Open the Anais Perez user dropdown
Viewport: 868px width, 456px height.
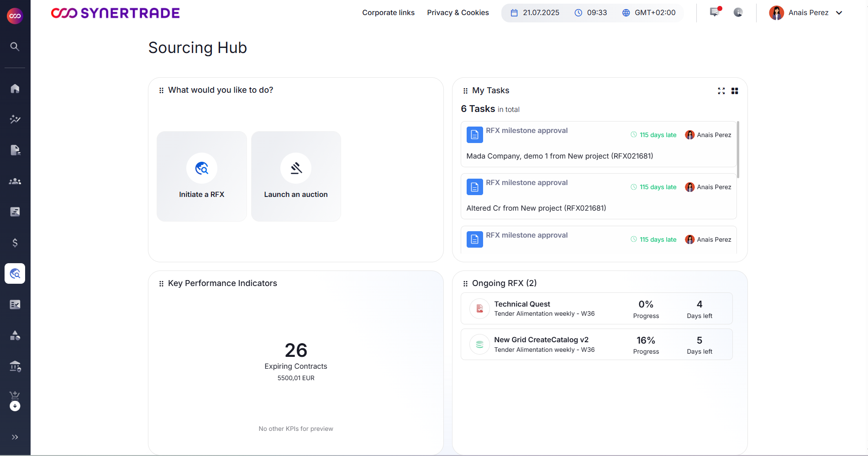[x=806, y=13]
